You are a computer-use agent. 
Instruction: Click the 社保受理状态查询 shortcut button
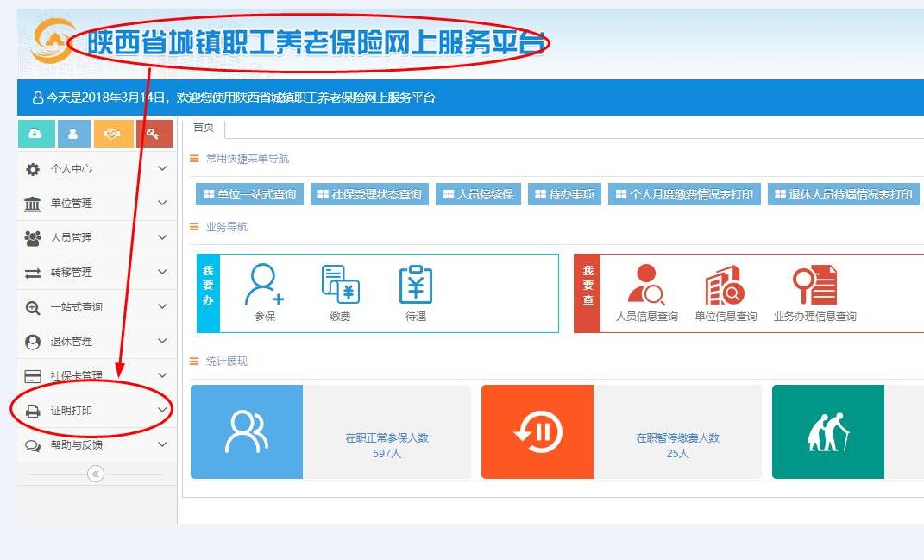point(369,194)
